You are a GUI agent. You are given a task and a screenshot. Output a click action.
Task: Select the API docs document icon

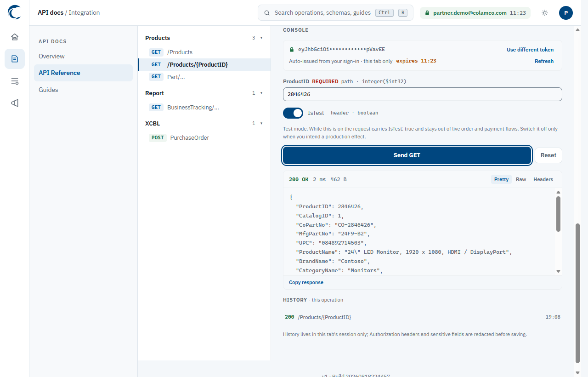coord(15,59)
